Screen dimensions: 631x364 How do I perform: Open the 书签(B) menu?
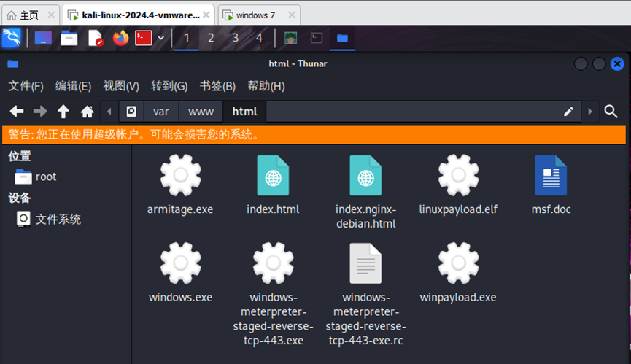[x=217, y=86]
